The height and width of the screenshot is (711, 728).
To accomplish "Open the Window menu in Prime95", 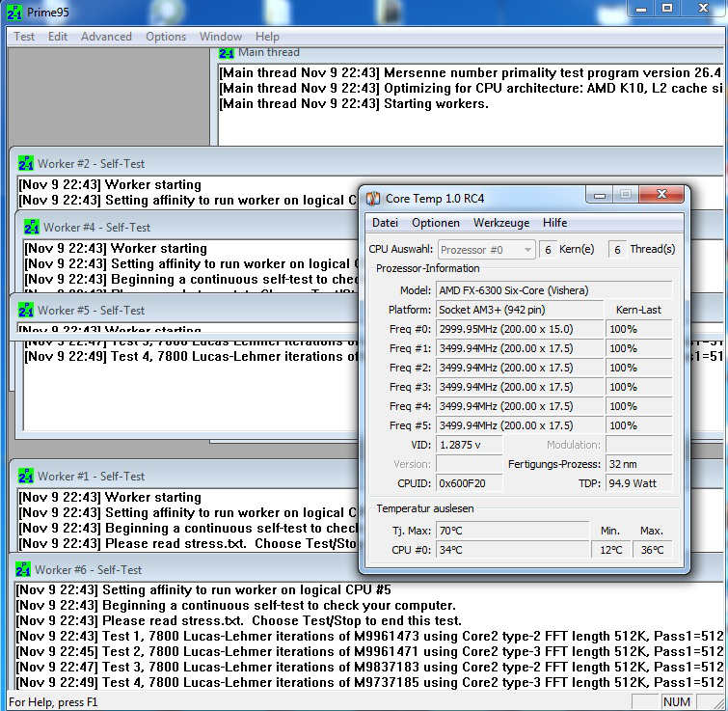I will point(221,37).
